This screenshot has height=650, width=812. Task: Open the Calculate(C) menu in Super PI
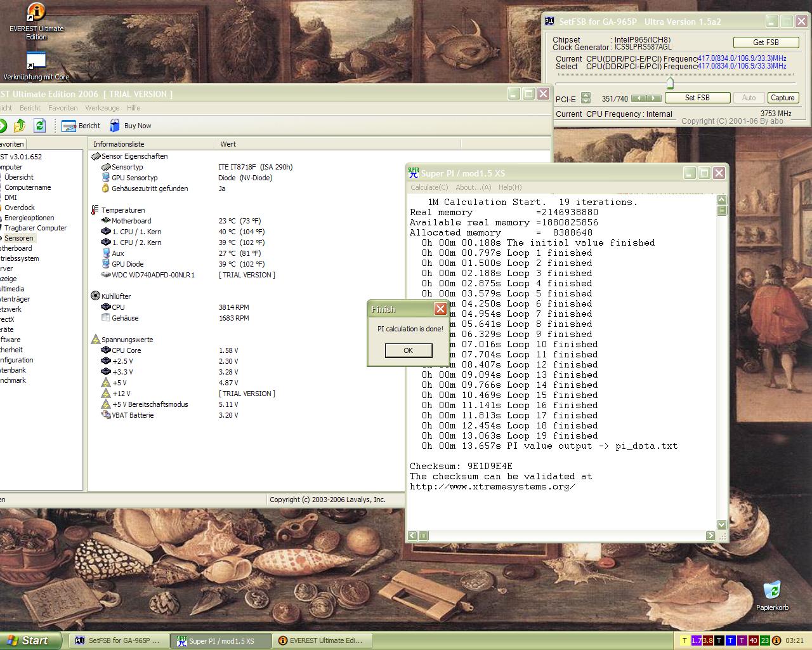tap(429, 187)
